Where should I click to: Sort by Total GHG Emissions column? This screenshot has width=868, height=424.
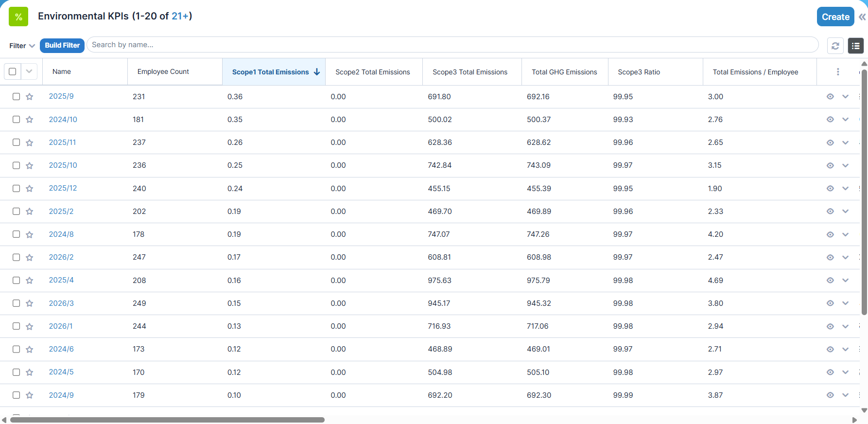click(564, 72)
